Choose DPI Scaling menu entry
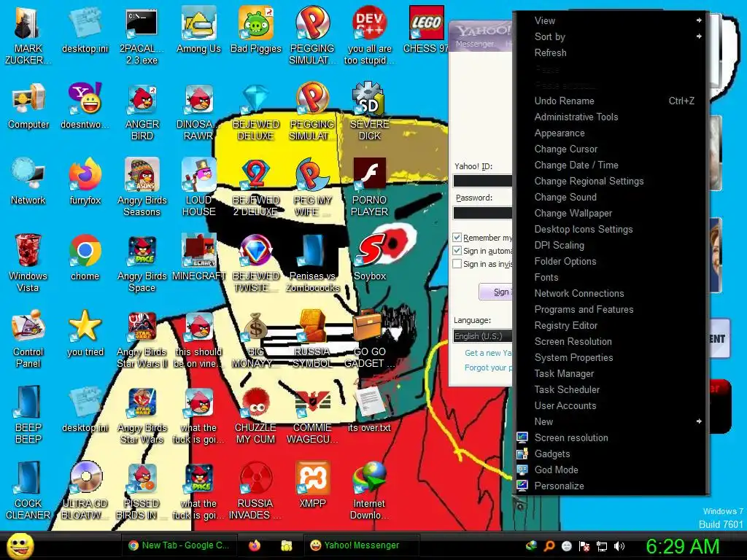 tap(612, 245)
